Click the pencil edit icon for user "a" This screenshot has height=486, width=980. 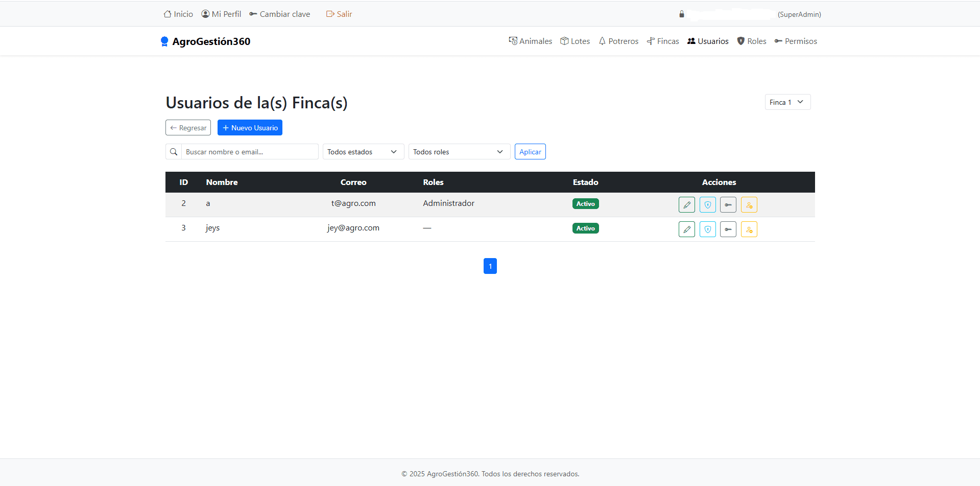click(686, 204)
